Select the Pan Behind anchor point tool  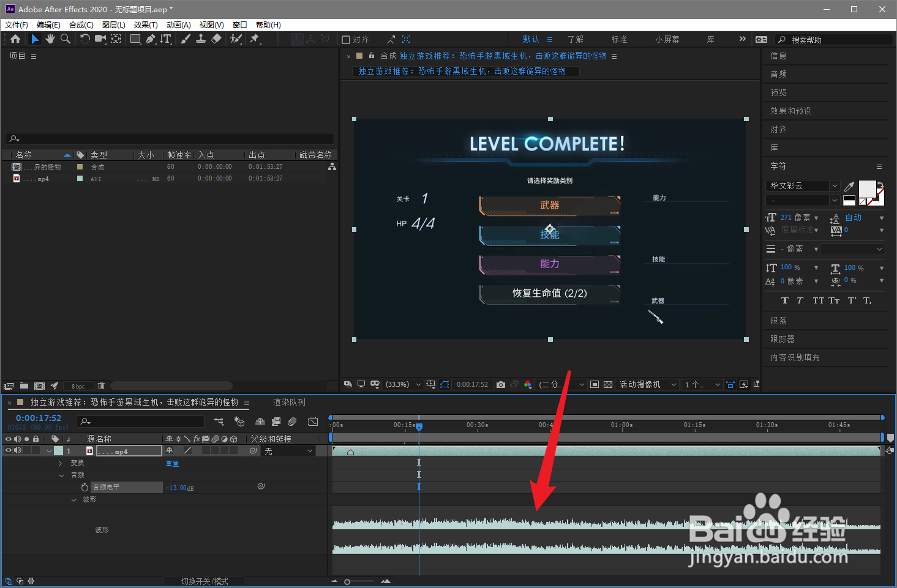click(x=116, y=39)
